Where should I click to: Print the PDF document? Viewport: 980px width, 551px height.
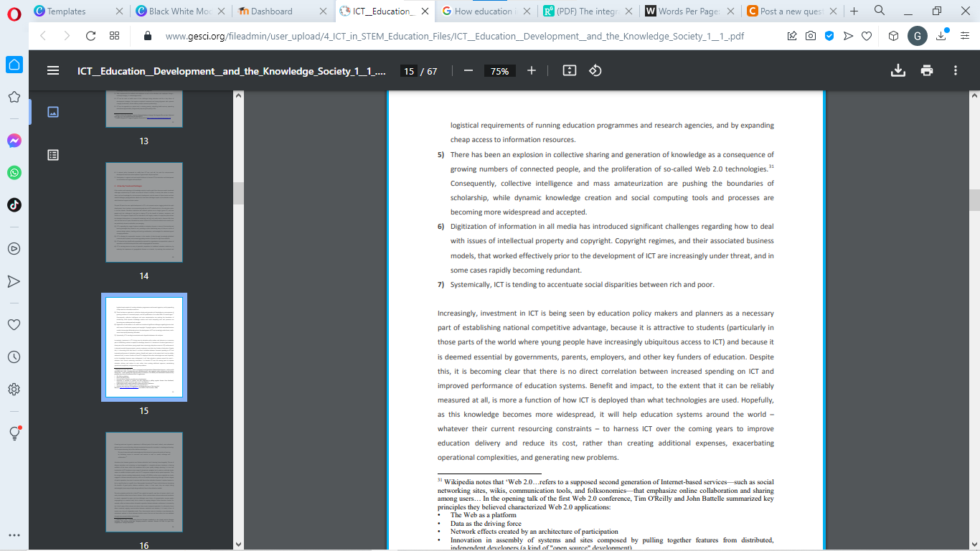tap(927, 70)
